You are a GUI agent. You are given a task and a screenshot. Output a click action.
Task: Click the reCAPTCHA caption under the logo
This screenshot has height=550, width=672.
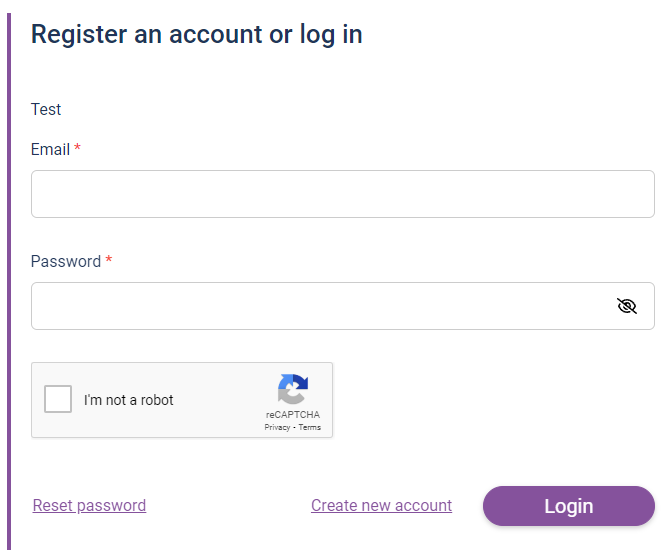293,414
